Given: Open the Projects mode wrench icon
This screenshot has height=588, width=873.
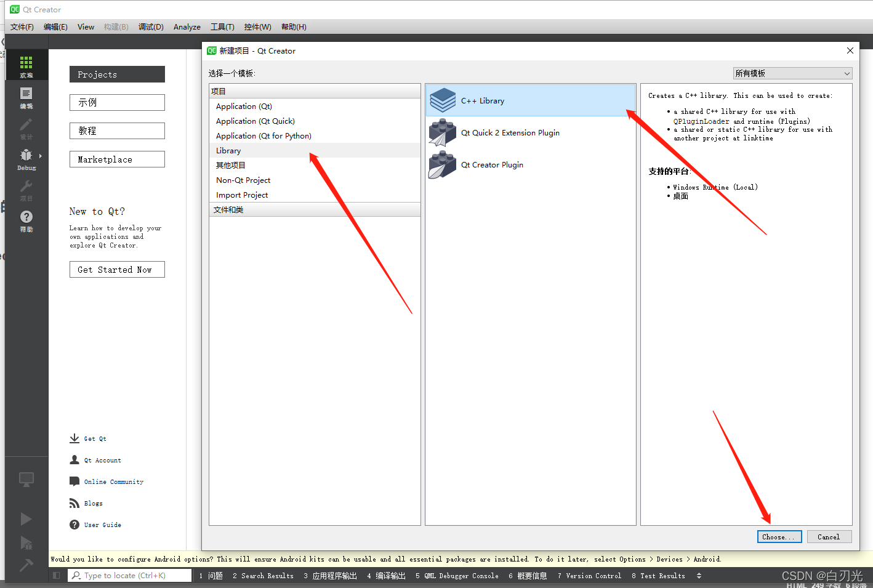Looking at the screenshot, I should click(x=26, y=186).
